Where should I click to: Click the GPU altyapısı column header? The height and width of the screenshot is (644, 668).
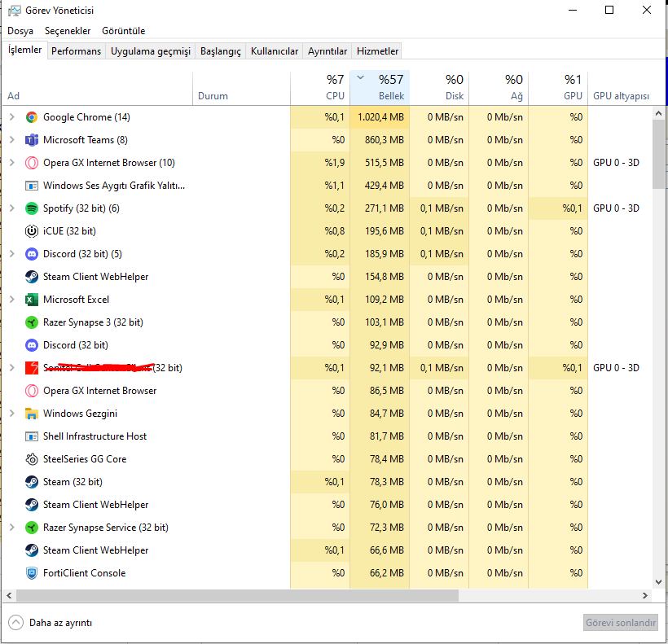pyautogui.click(x=621, y=88)
